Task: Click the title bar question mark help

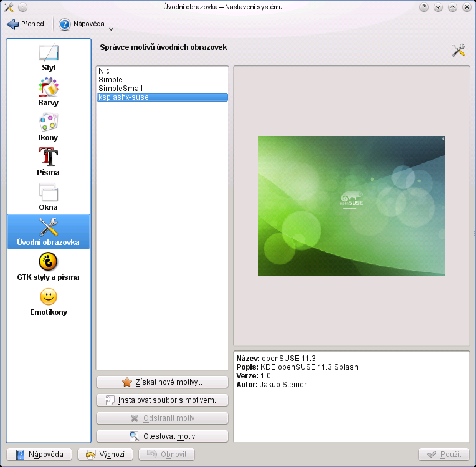Action: tap(424, 7)
